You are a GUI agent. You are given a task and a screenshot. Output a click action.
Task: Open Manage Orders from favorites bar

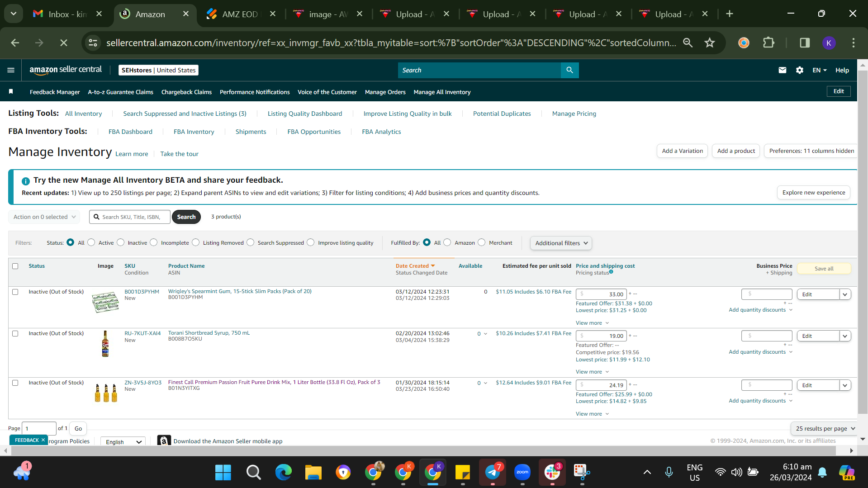(385, 92)
